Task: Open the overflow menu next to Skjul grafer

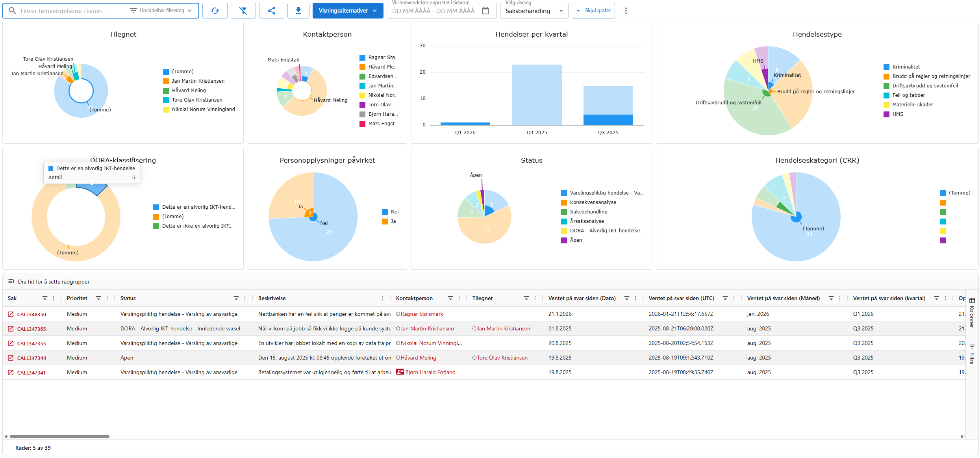Action: point(626,11)
